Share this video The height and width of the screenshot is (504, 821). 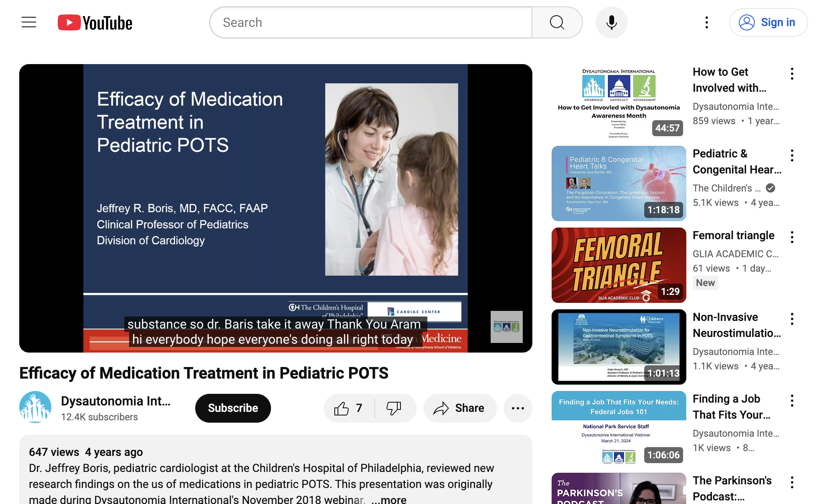point(460,408)
